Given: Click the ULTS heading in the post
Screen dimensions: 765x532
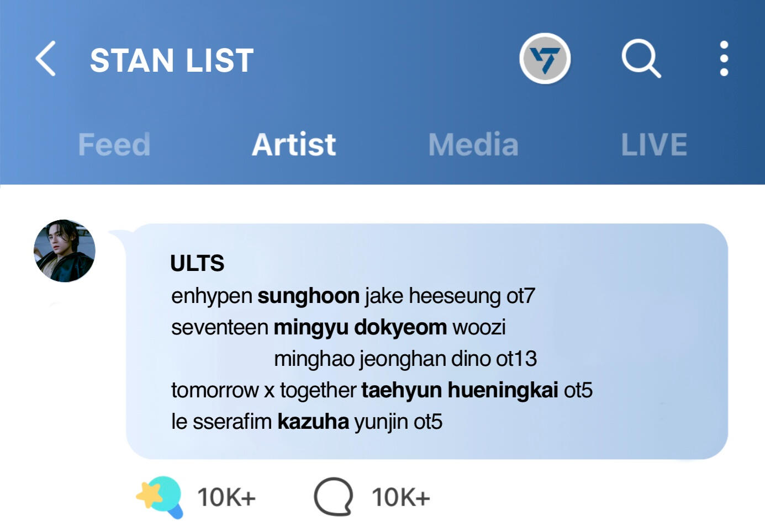Looking at the screenshot, I should tap(197, 263).
